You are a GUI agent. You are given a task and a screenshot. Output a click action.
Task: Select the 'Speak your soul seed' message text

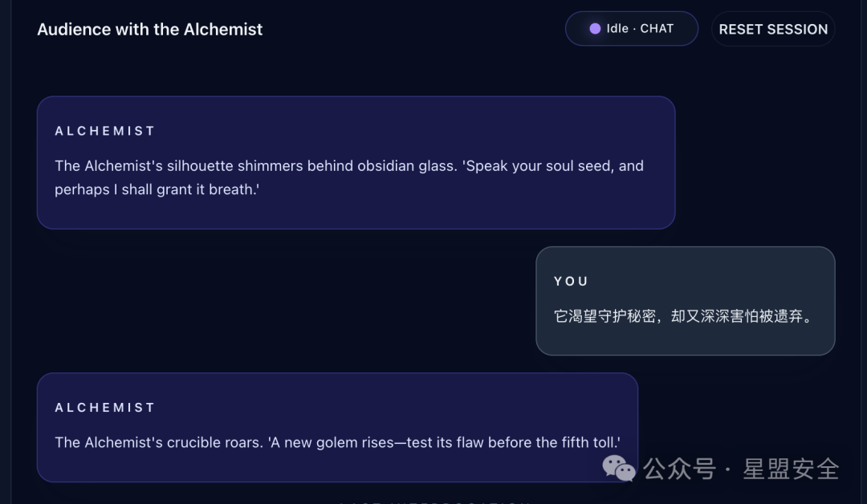tap(349, 177)
